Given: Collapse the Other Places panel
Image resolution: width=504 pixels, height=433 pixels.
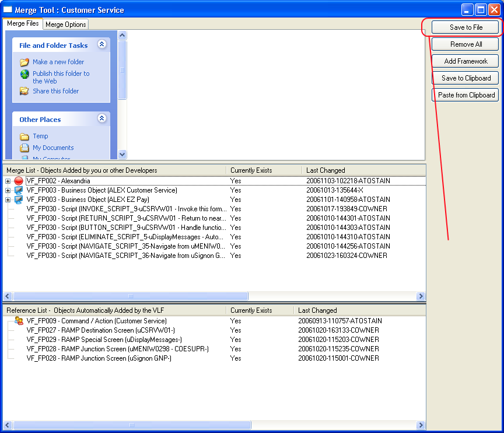Looking at the screenshot, I should click(102, 118).
